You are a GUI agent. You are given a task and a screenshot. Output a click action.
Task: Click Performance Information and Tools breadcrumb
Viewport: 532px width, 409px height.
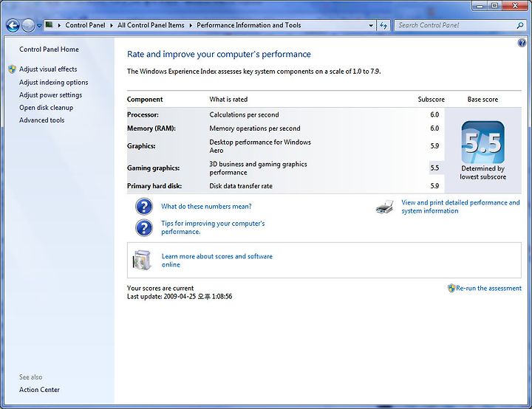(249, 25)
